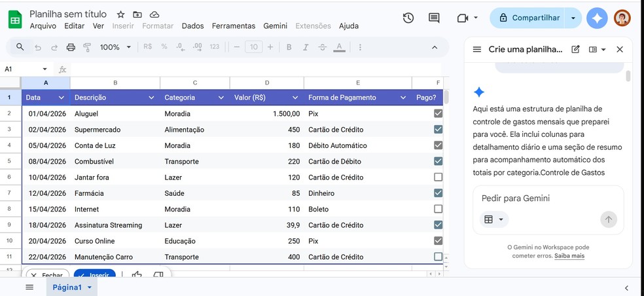The image size is (644, 296).
Task: Open the 123 number formats menu
Action: point(215,47)
